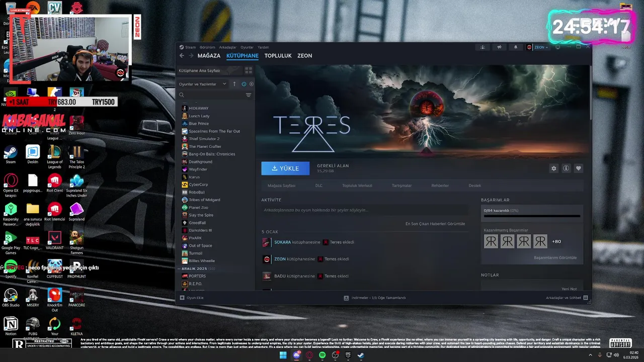Open the Destek game tab

pos(475,186)
